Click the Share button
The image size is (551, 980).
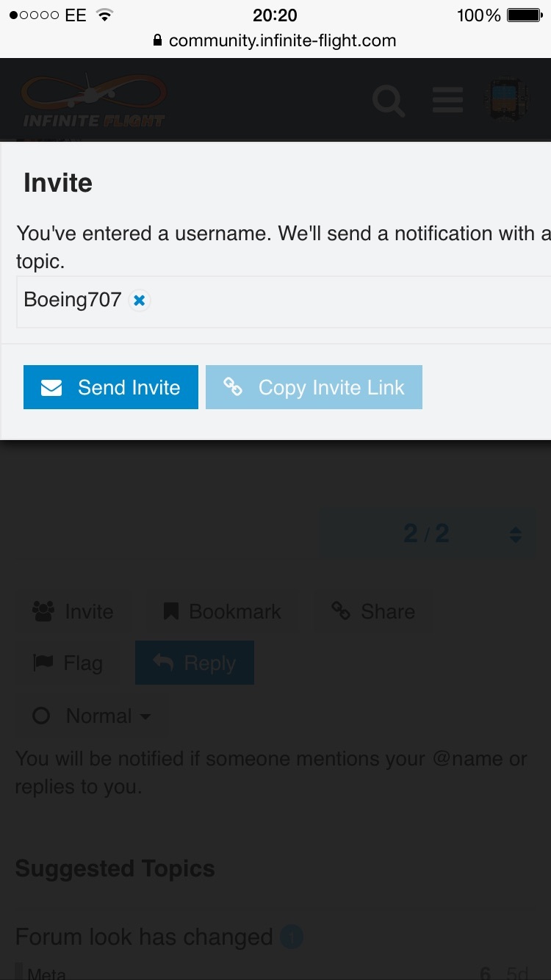click(x=373, y=611)
